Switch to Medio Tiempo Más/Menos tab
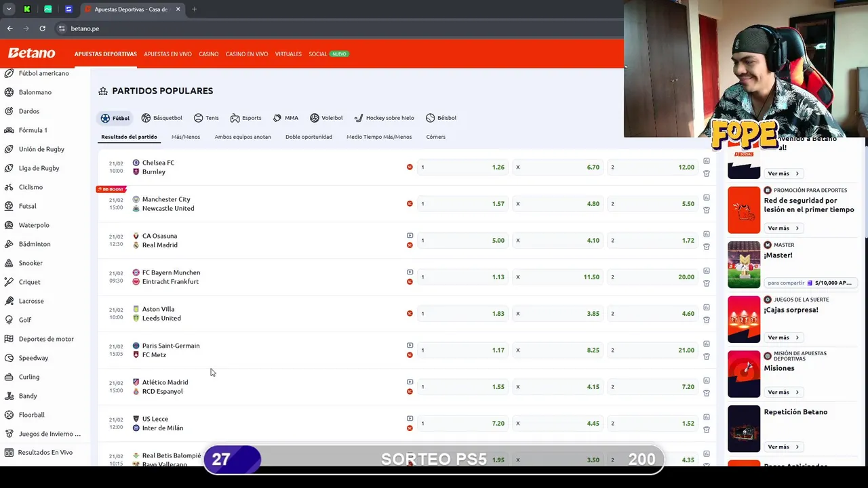868x488 pixels. pos(379,137)
